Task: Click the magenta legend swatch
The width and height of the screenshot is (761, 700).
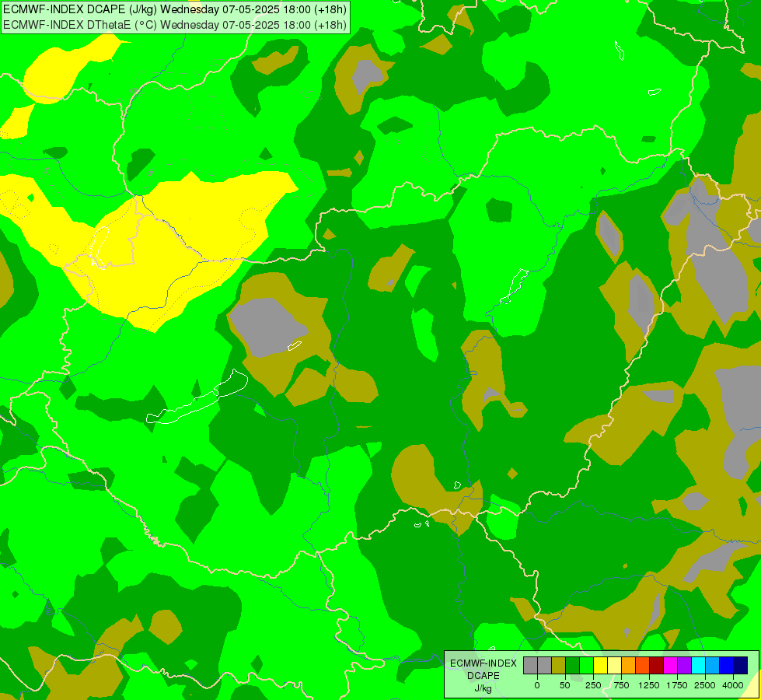Action: click(x=671, y=666)
